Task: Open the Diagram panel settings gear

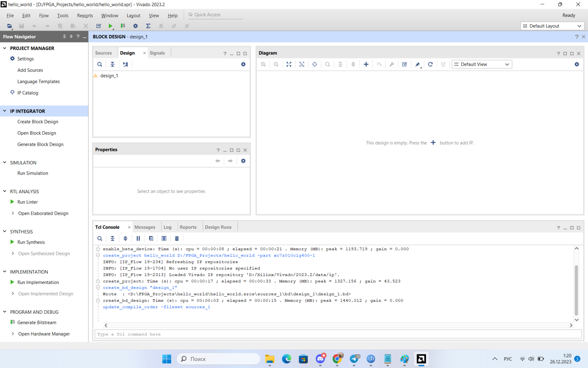Action: point(577,64)
